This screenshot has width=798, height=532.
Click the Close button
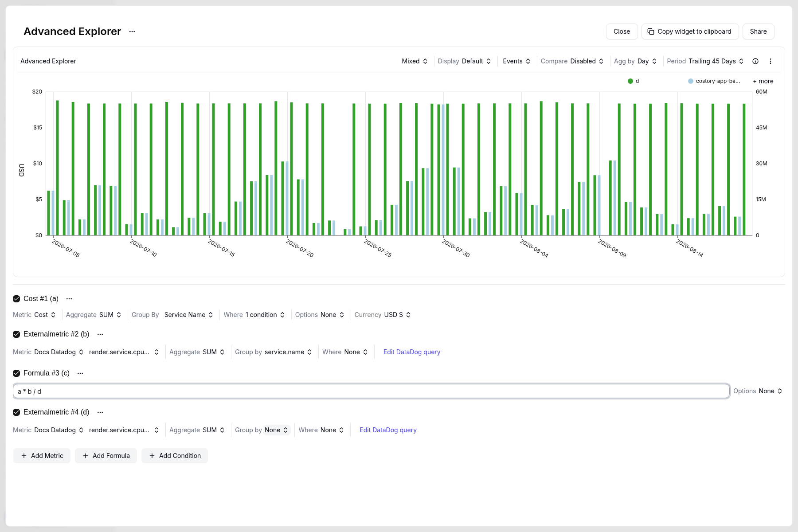click(x=622, y=31)
